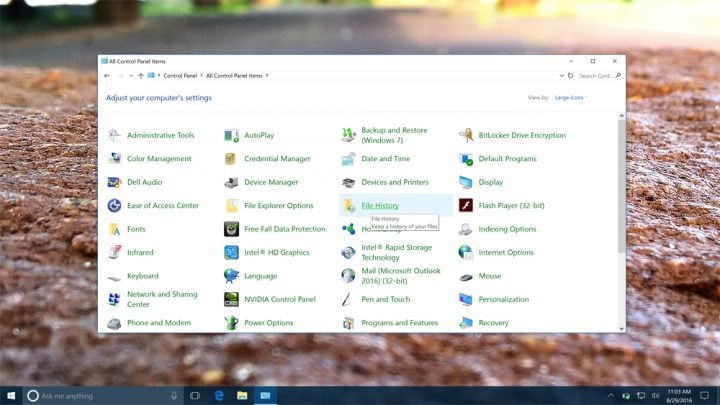Open the Intel HD Graphics icon
720x405 pixels.
pyautogui.click(x=231, y=253)
